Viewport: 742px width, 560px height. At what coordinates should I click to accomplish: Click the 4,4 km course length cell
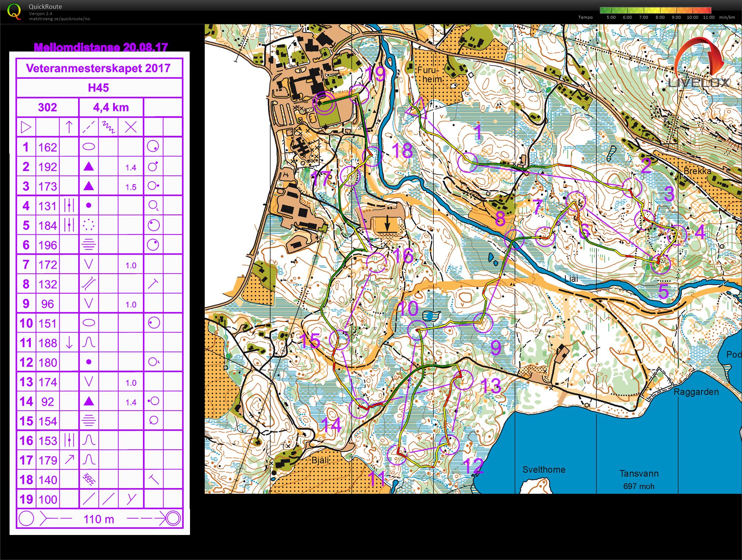(x=111, y=107)
